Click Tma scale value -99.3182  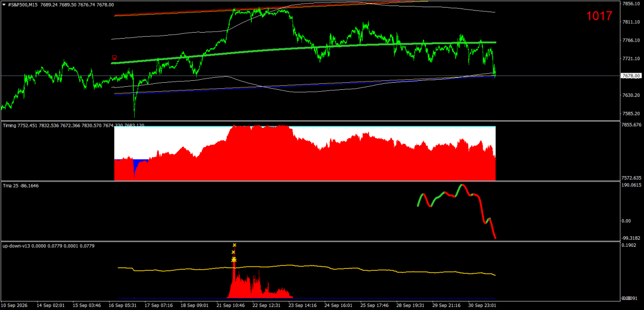pyautogui.click(x=631, y=238)
